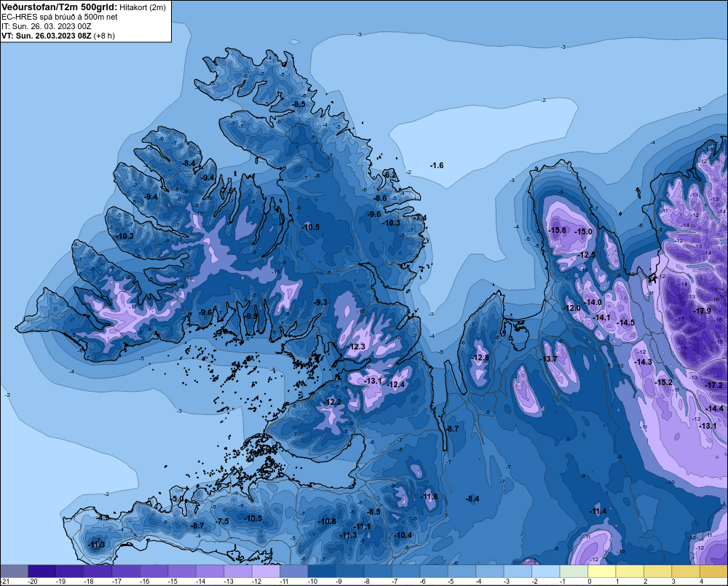Click the -17.9 temperature value
Image resolution: width=728 pixels, height=586 pixels.
(x=702, y=311)
